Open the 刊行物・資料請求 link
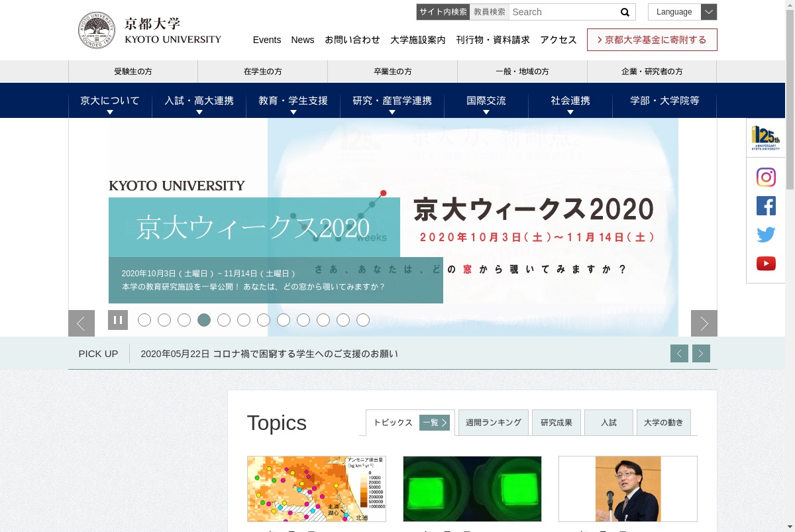The image size is (795, 532). click(x=493, y=40)
